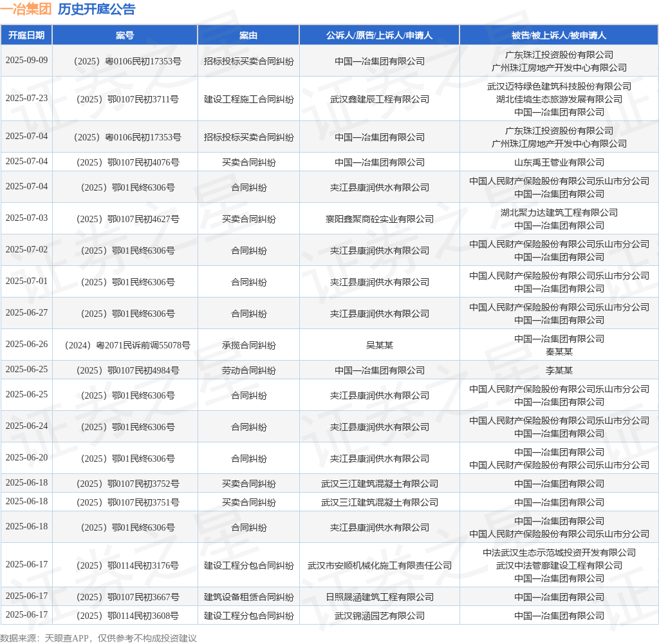Click plaintiff 襄阳鑫聚商砼实业有限公司

click(380, 219)
